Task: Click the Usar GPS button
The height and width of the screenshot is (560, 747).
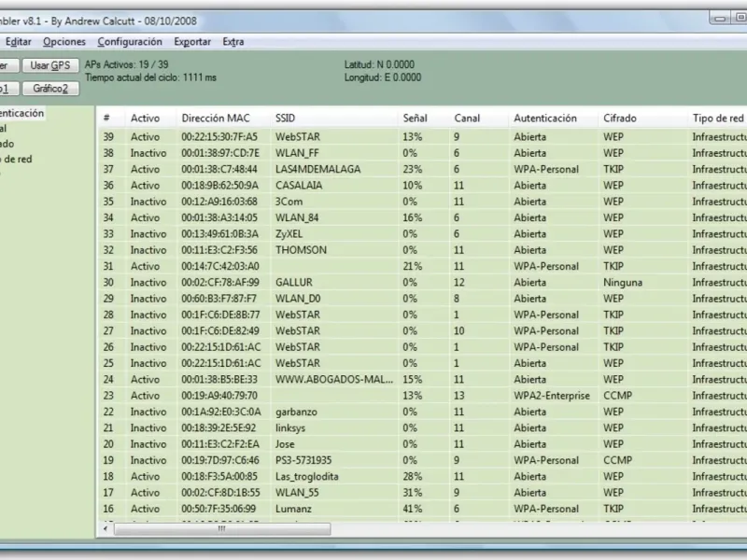Action: coord(49,65)
